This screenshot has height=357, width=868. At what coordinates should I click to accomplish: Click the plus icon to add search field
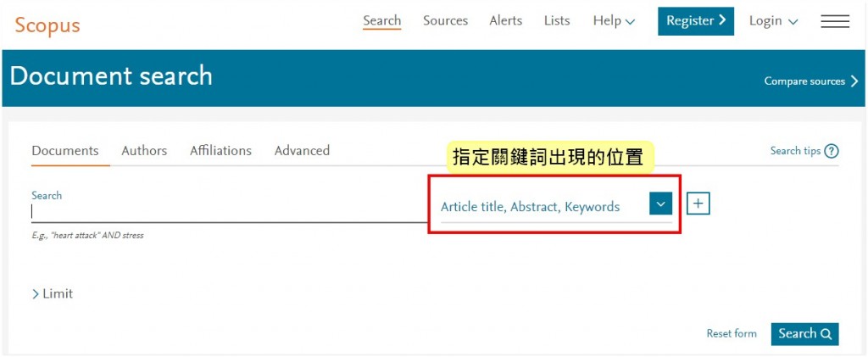(698, 204)
